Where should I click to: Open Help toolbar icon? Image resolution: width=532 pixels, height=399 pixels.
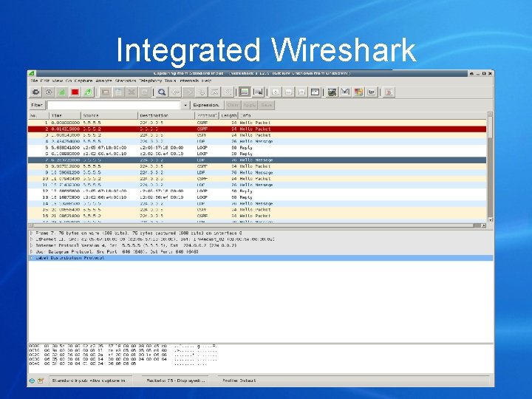pyautogui.click(x=389, y=92)
